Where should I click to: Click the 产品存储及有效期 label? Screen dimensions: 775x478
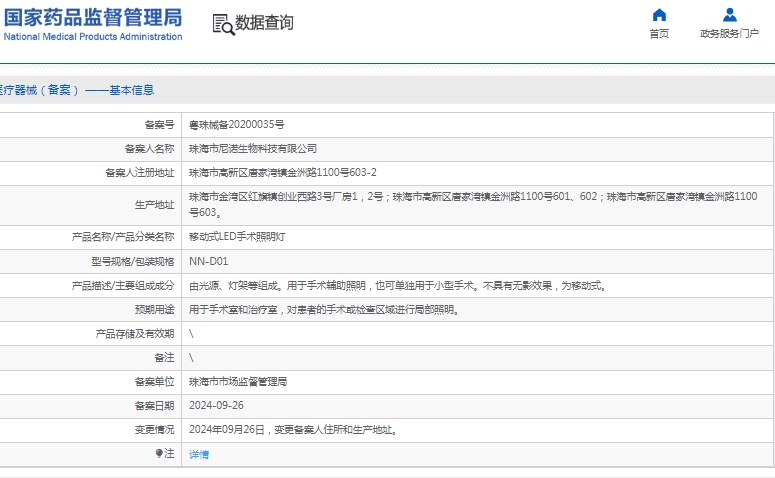click(134, 334)
